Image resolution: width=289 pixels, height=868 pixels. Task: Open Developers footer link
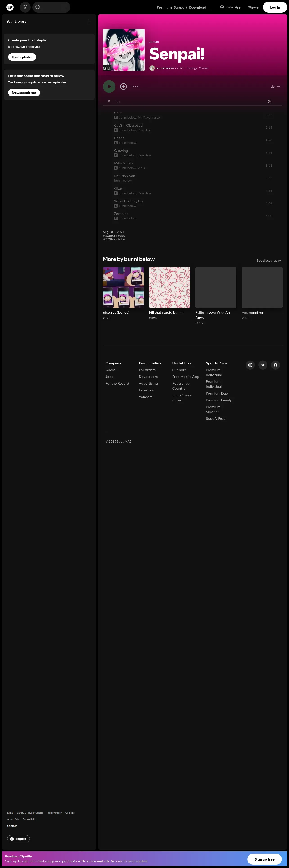148,377
